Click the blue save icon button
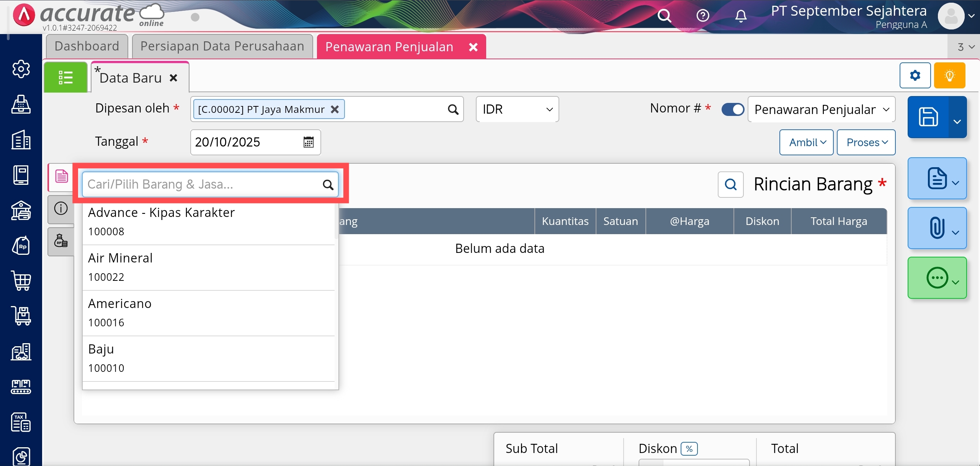This screenshot has height=466, width=980. tap(928, 117)
